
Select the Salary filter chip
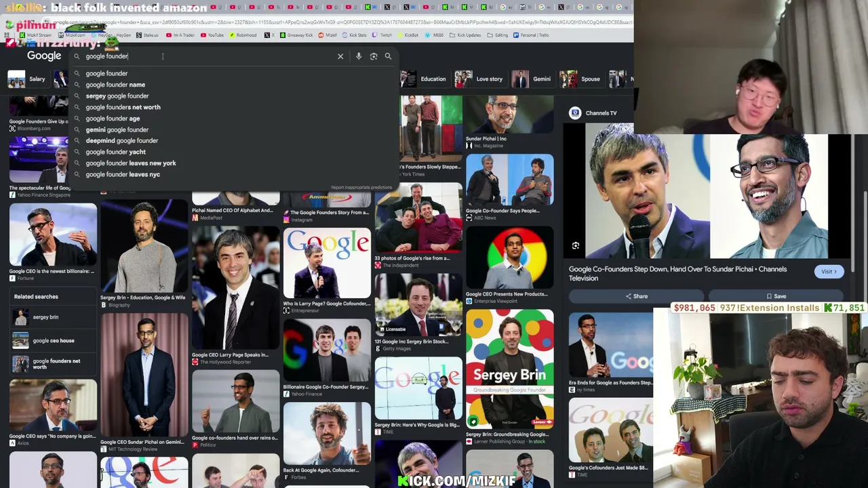coord(27,79)
